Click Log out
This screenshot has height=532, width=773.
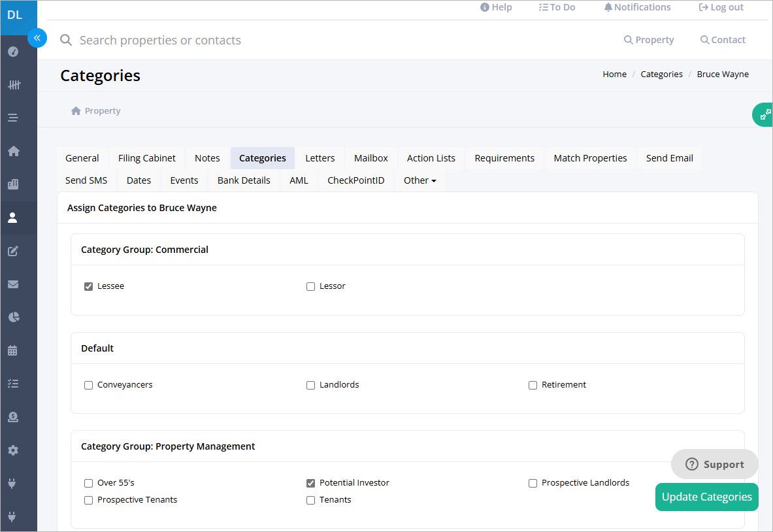tap(721, 7)
